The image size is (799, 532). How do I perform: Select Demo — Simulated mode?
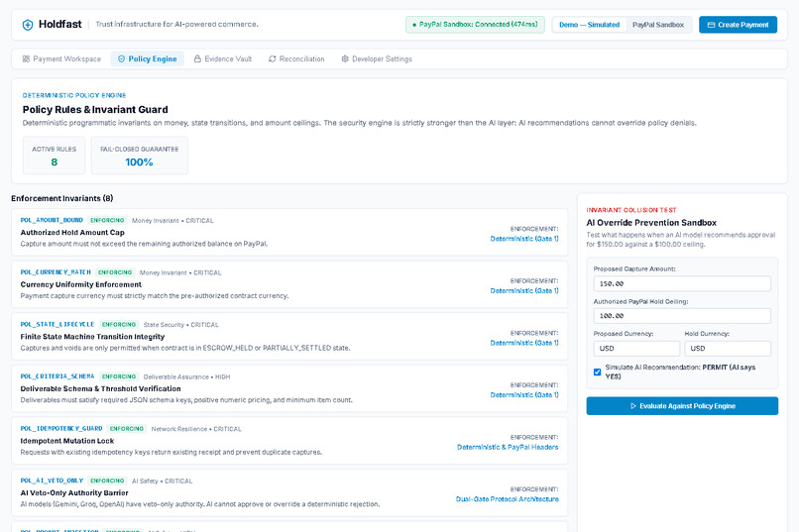tap(589, 25)
